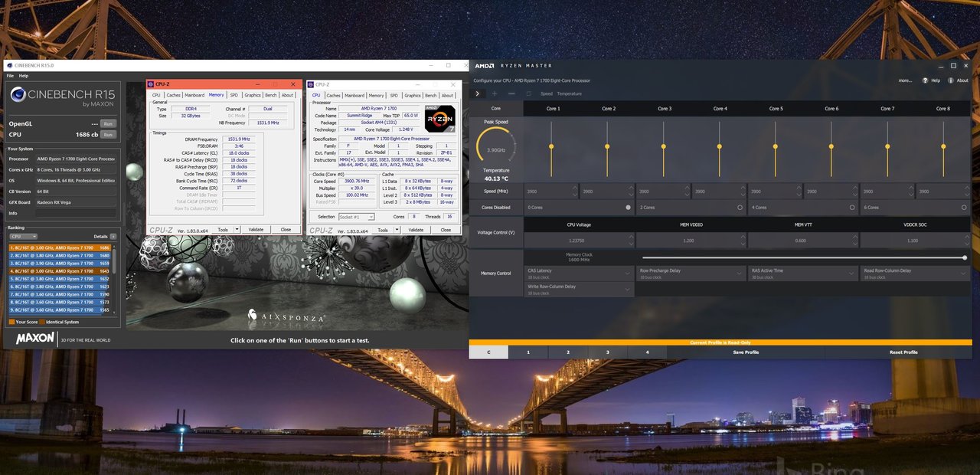980x475 pixels.
Task: Open the Help menu in Cinebench
Action: coord(24,76)
